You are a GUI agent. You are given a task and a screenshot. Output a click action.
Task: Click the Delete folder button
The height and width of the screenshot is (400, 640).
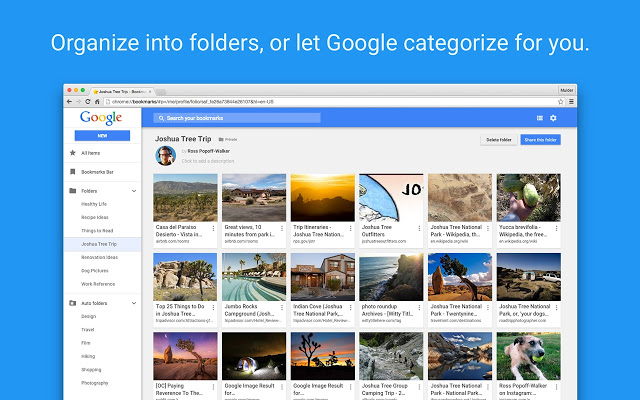(x=499, y=140)
